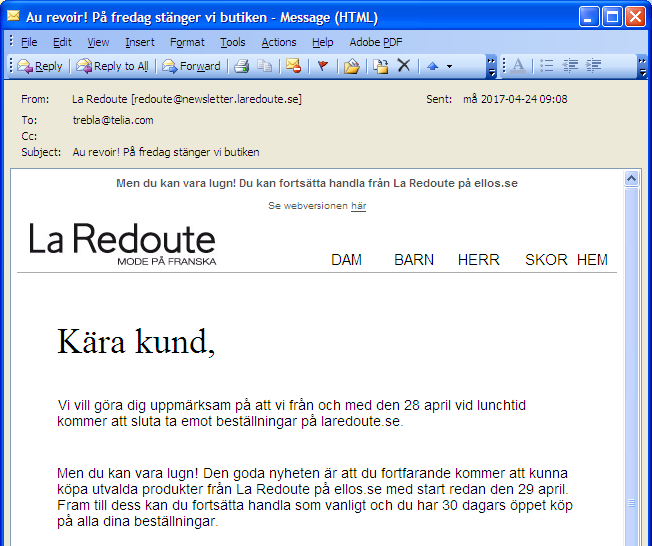Click the Copy icon in the toolbar

coord(264,66)
